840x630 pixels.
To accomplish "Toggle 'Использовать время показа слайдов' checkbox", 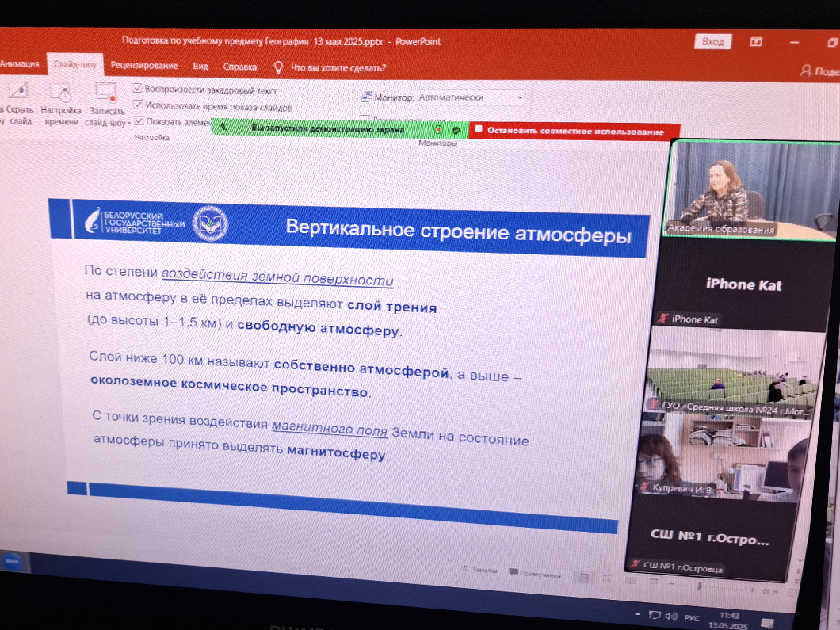I will pos(138,105).
